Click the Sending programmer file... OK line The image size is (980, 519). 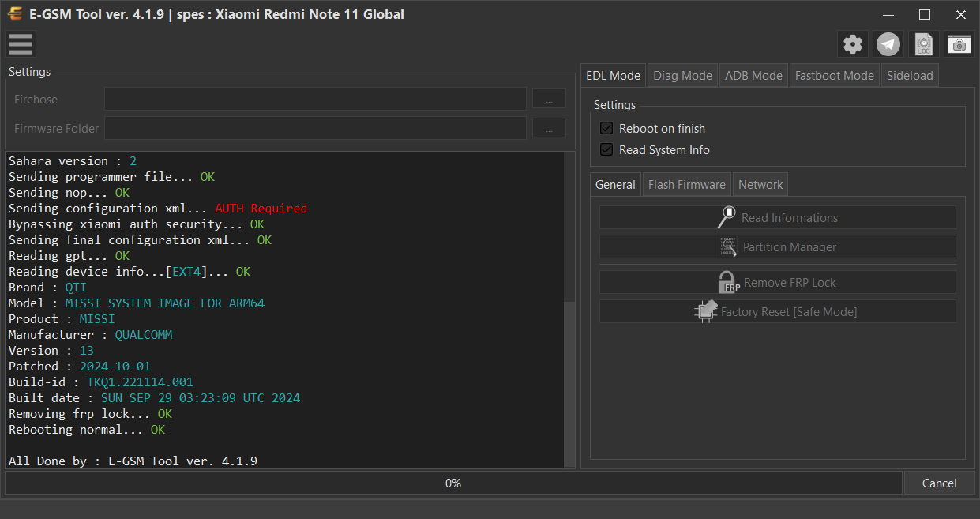click(111, 177)
